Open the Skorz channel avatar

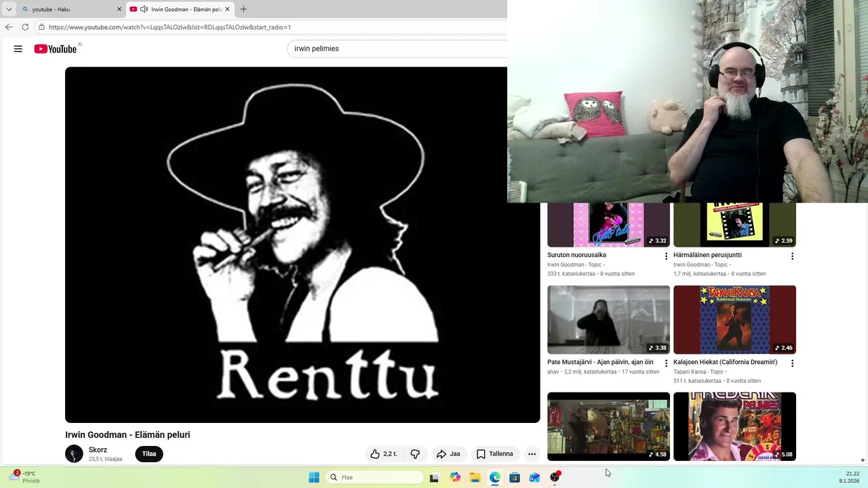(74, 454)
